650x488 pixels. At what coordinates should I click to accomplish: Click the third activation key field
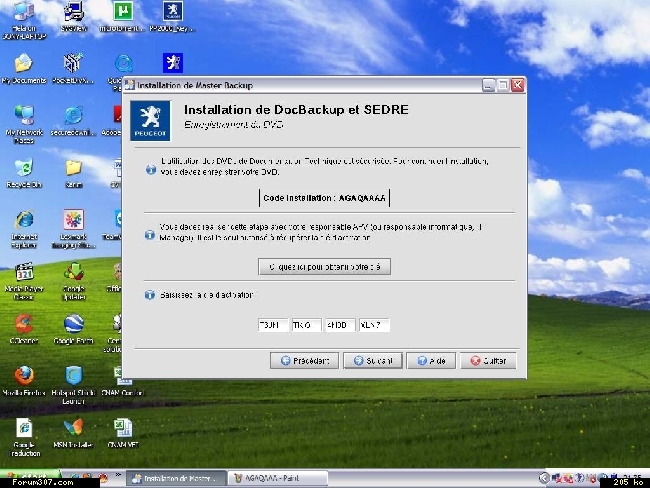click(x=340, y=325)
